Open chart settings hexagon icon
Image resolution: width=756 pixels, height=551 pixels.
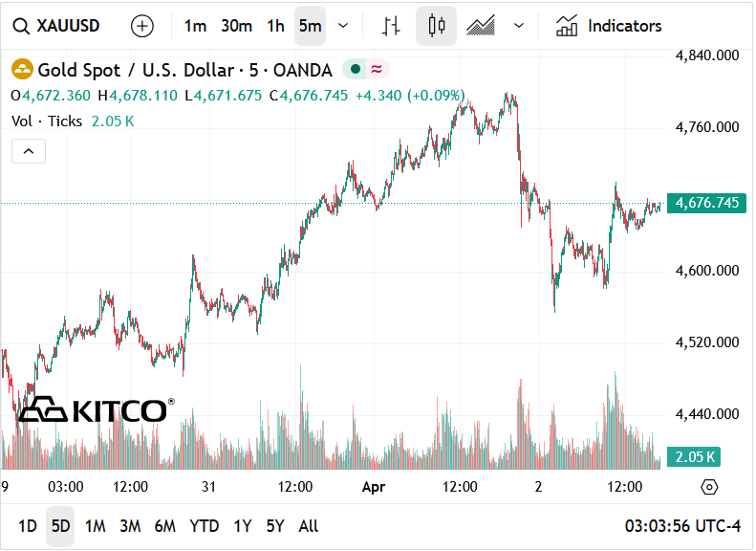pos(709,487)
